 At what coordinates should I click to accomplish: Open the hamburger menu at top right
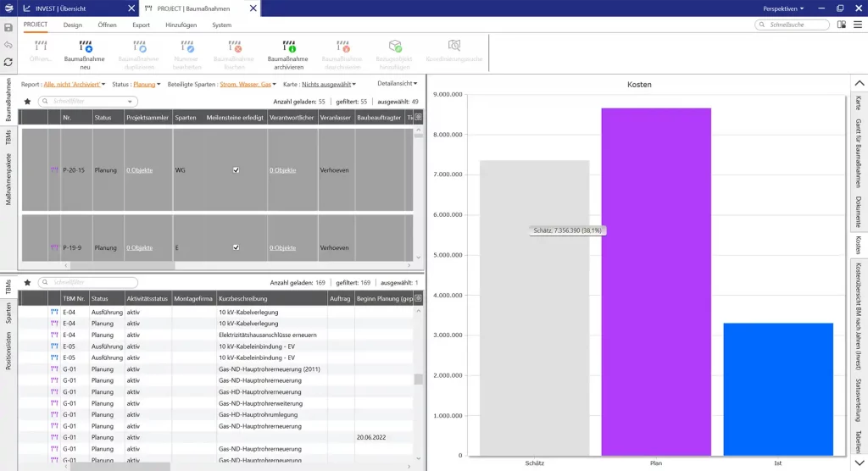pyautogui.click(x=857, y=25)
